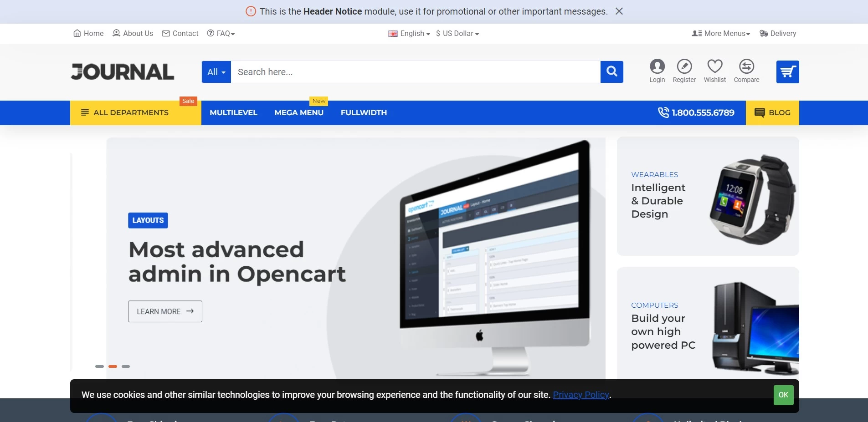
Task: Open the All Departments menu
Action: (x=136, y=112)
